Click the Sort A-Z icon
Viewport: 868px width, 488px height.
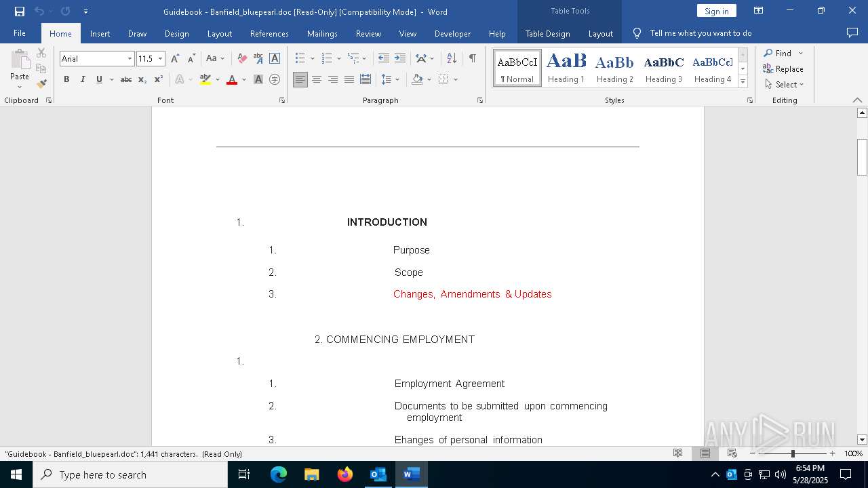tap(452, 59)
